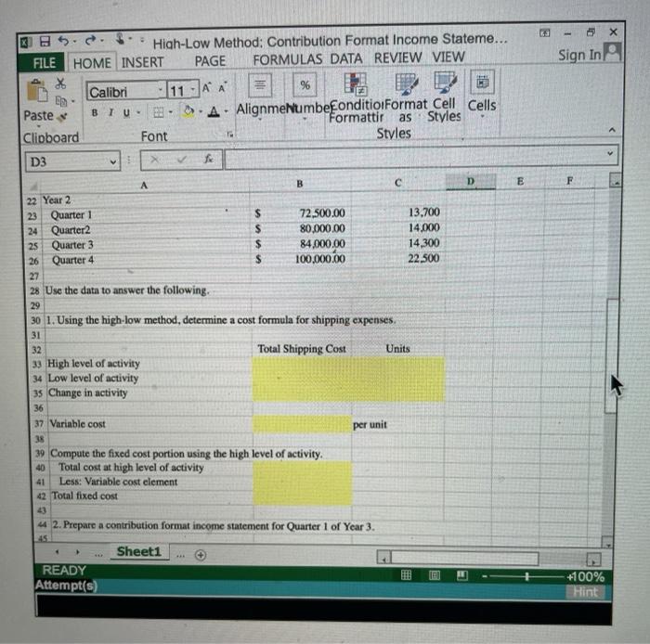Switch to Page Layout view
Screen dimensions: 650x644
coord(435,575)
